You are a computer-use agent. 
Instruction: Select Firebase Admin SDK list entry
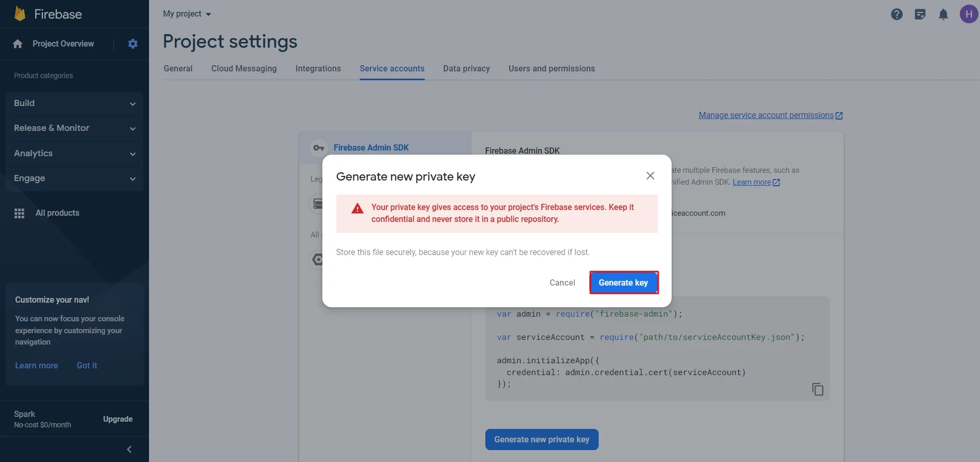385,148
